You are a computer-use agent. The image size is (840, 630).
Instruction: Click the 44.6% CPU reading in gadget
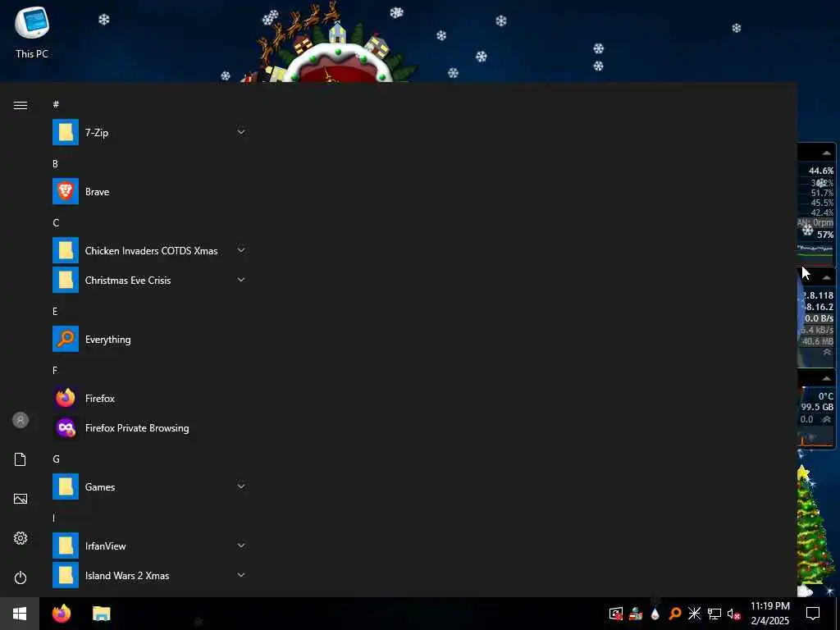pyautogui.click(x=820, y=171)
